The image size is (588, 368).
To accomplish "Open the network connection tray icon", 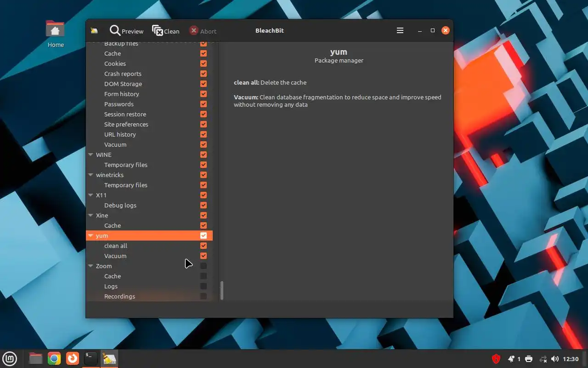I will click(x=543, y=359).
